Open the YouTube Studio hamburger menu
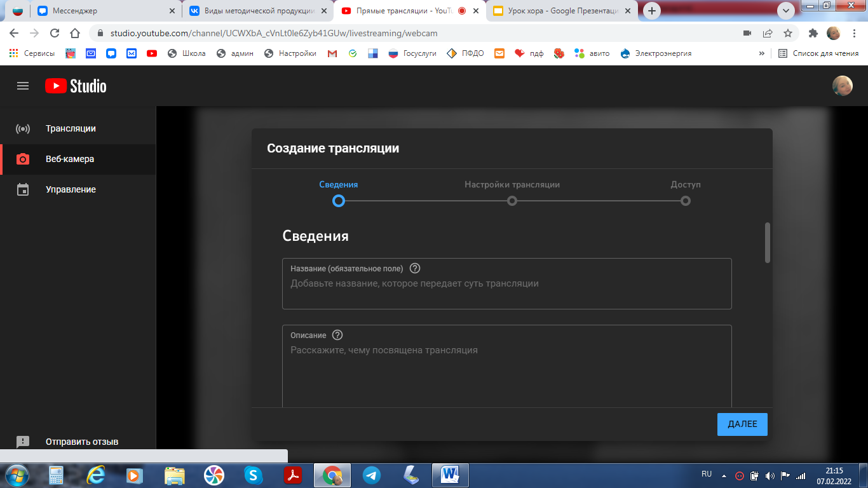 (x=23, y=86)
